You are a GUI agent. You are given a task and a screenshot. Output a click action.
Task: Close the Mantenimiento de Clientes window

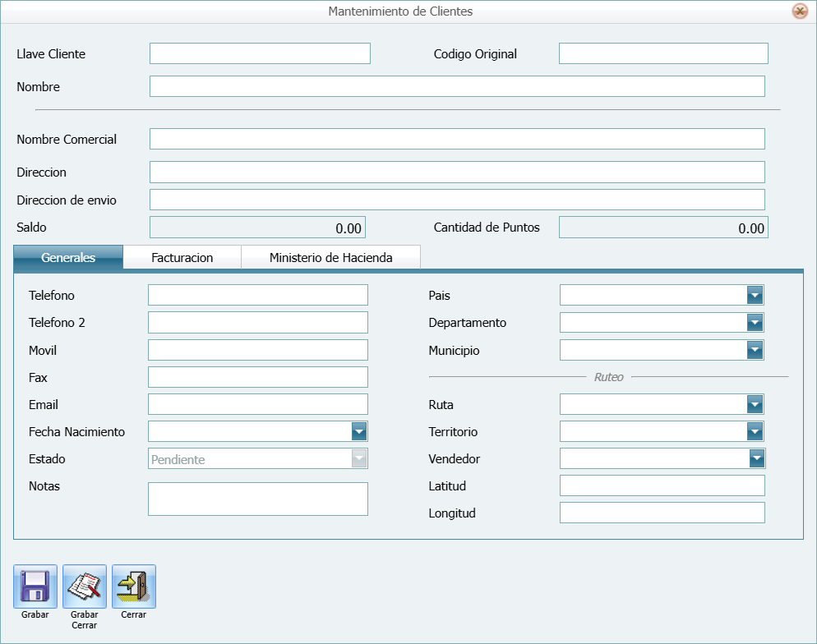point(799,11)
